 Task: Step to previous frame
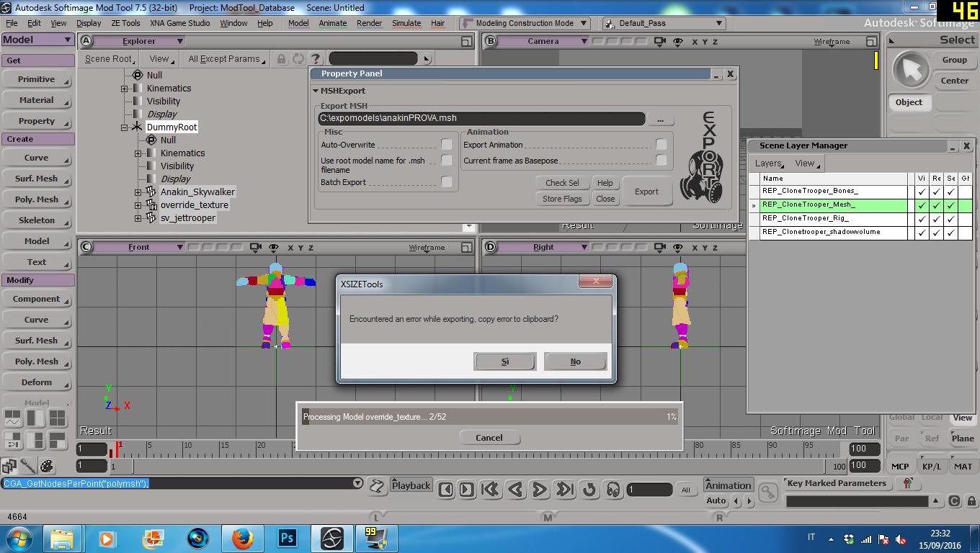(x=445, y=490)
